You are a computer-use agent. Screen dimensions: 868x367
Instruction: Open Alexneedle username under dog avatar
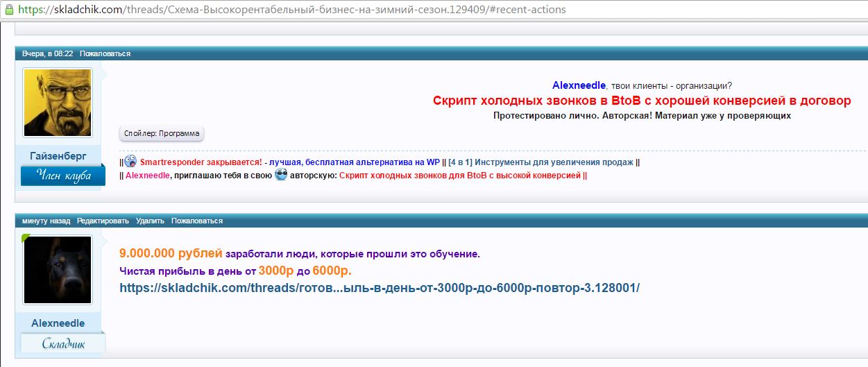(x=58, y=323)
